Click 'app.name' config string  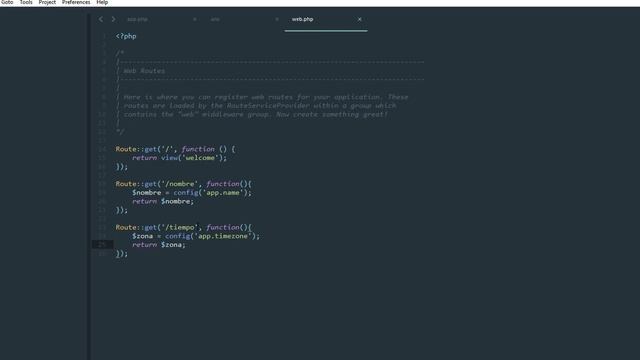pos(223,192)
